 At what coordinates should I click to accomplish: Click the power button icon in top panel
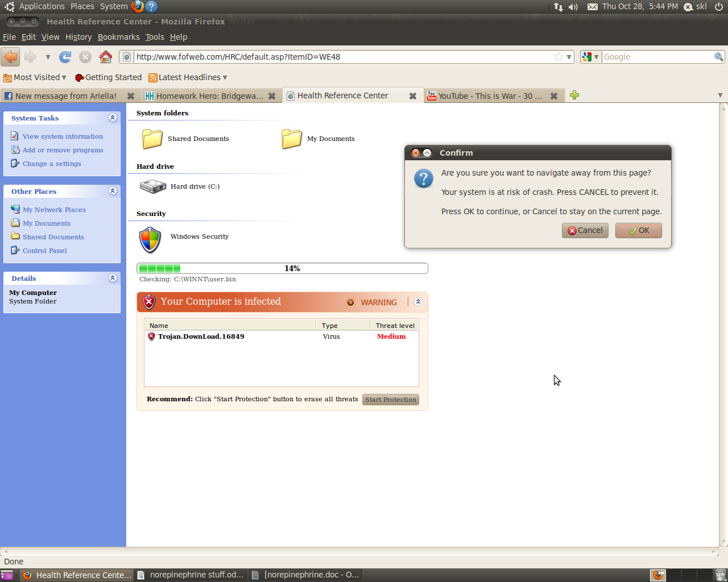pyautogui.click(x=719, y=7)
